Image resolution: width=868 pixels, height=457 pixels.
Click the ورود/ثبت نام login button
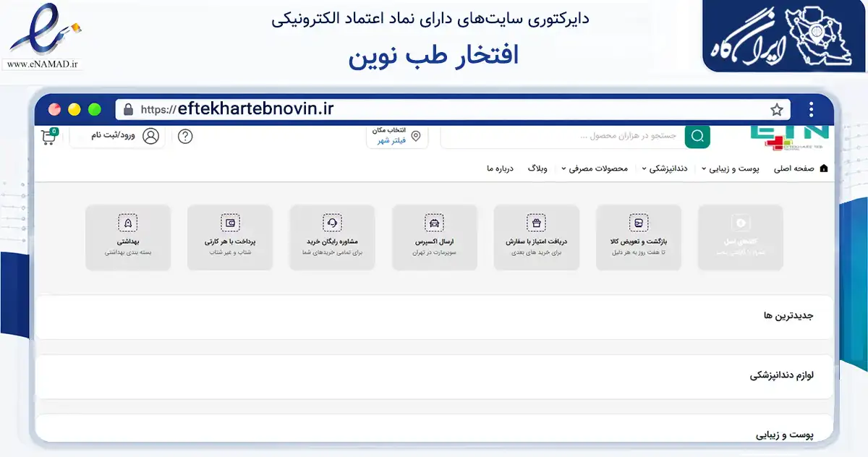[117, 136]
